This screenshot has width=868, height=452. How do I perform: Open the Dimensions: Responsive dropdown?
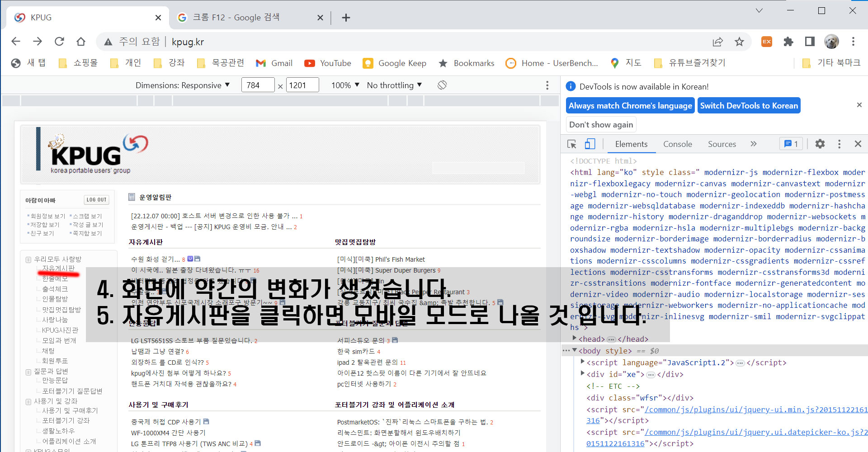183,85
